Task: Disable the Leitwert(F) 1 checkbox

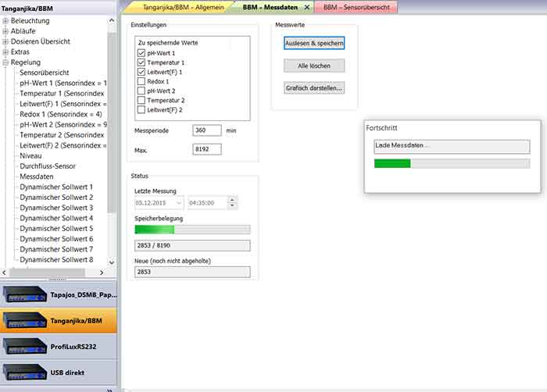Action: point(141,72)
